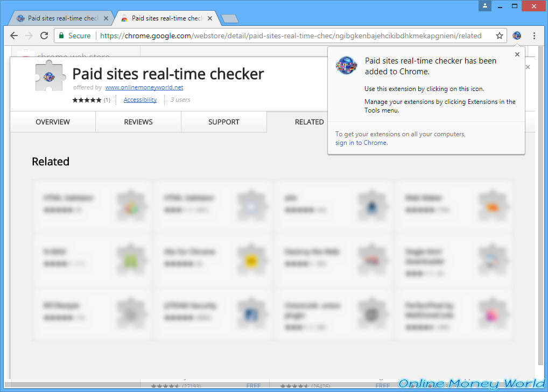Viewport: 548px width, 392px height.
Task: Maximize the Chrome window
Action: [515, 6]
